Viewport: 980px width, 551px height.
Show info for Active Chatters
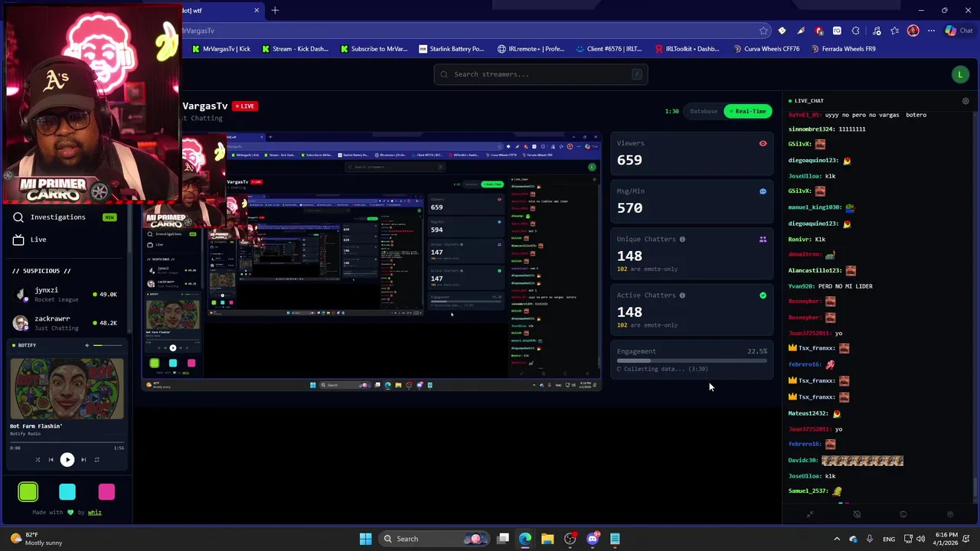682,295
